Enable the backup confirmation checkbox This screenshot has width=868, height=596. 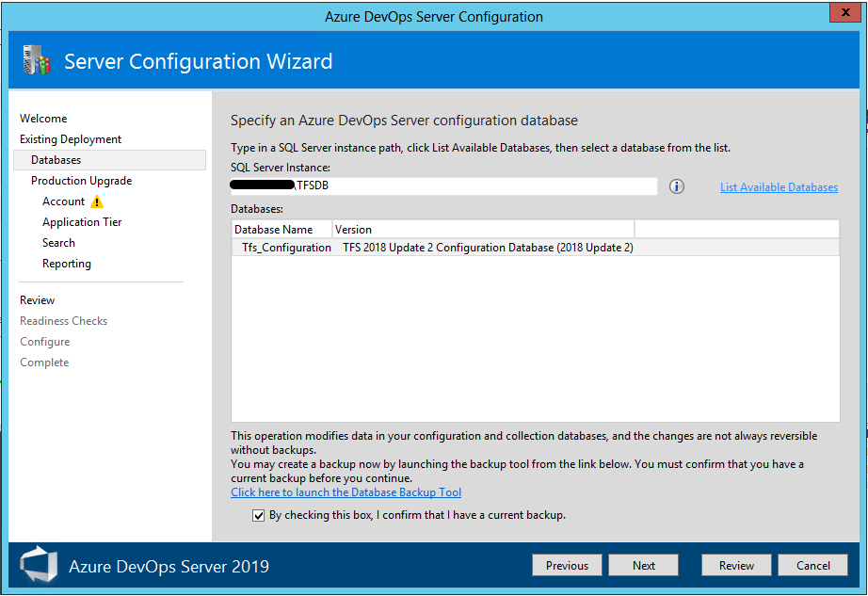(x=258, y=515)
